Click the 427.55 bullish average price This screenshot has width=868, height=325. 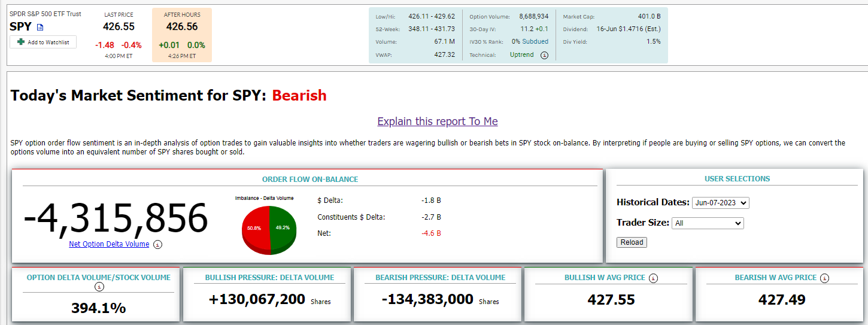(611, 300)
